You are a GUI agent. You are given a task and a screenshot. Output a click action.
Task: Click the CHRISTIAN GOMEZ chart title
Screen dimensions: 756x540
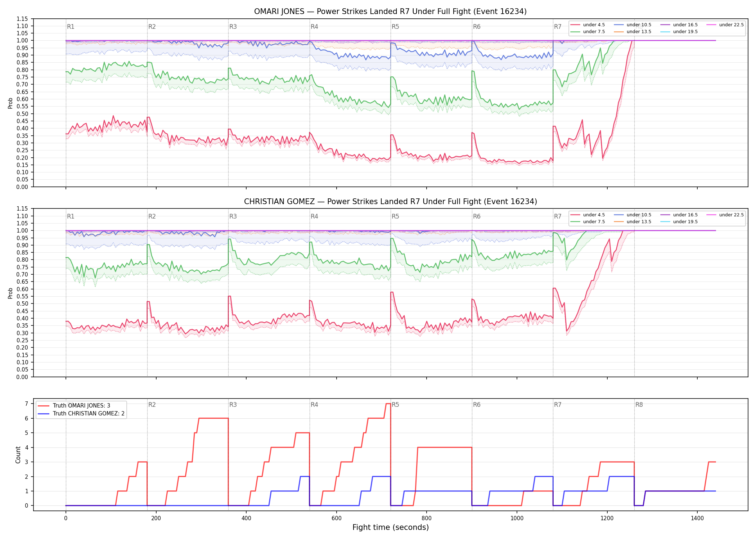(x=390, y=202)
